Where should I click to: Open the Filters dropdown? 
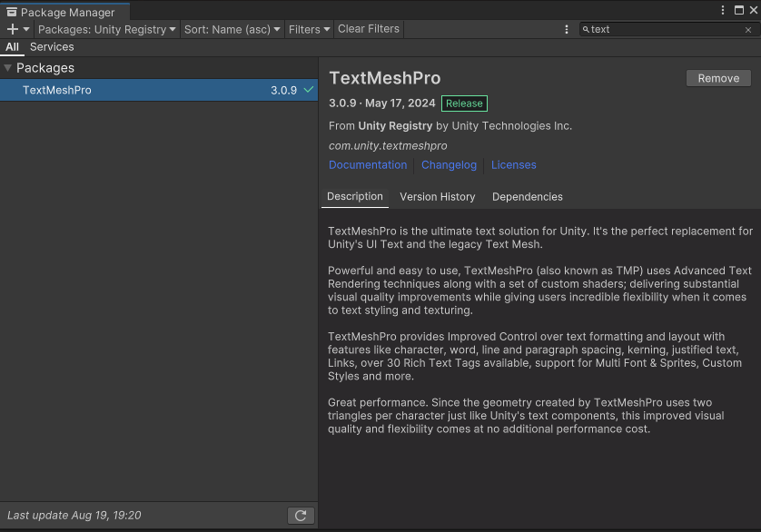(309, 29)
